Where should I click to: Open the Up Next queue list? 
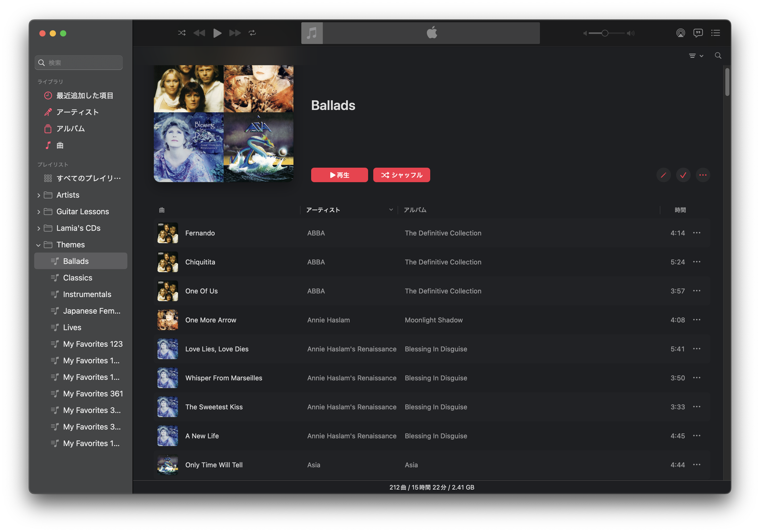pyautogui.click(x=715, y=33)
